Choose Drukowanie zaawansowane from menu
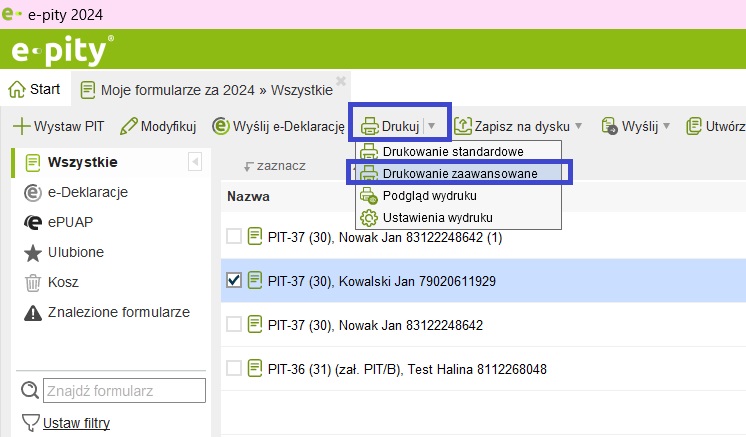Viewport: 746px width, 437px height. pyautogui.click(x=459, y=173)
